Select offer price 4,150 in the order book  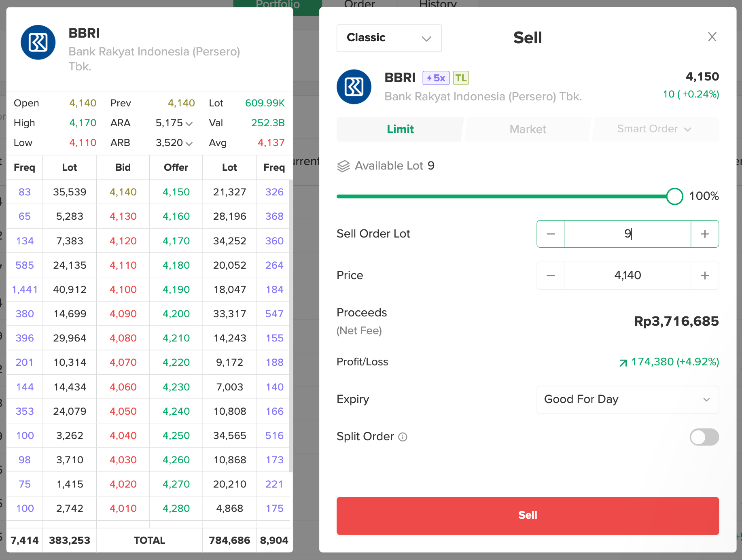[176, 192]
